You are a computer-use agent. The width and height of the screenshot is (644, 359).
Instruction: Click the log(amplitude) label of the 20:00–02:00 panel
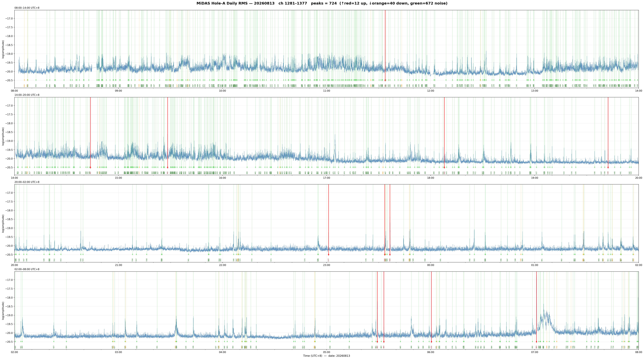tap(3, 223)
